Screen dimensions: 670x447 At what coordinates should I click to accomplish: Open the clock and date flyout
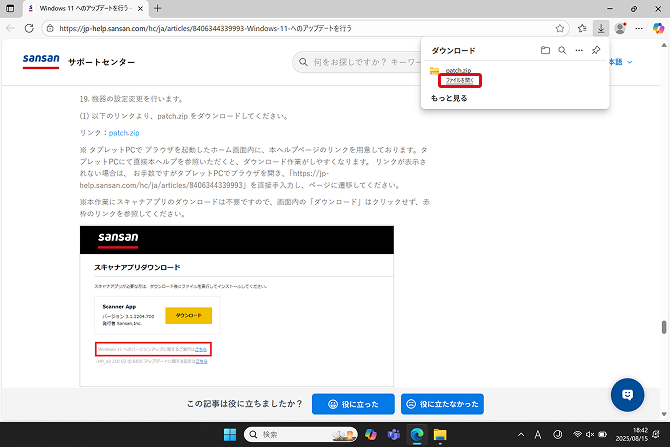coord(632,435)
